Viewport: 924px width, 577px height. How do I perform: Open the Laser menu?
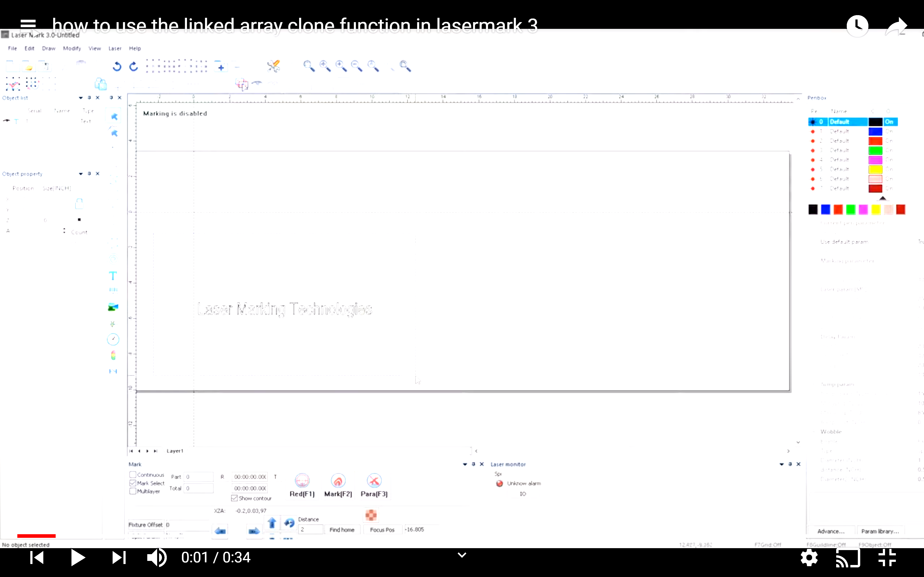[115, 49]
